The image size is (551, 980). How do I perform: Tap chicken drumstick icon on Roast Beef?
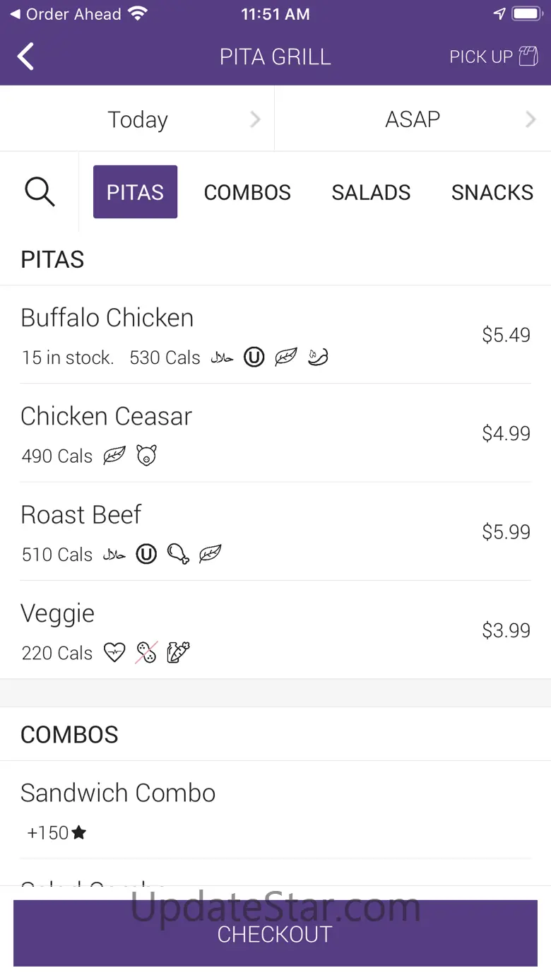tap(178, 554)
